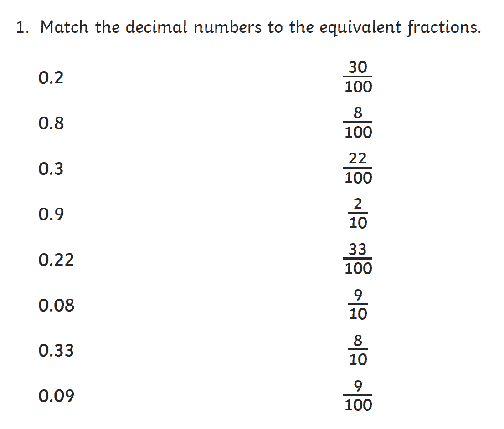Select the fraction 9 over 10
This screenshot has height=429, width=504.
[x=358, y=305]
